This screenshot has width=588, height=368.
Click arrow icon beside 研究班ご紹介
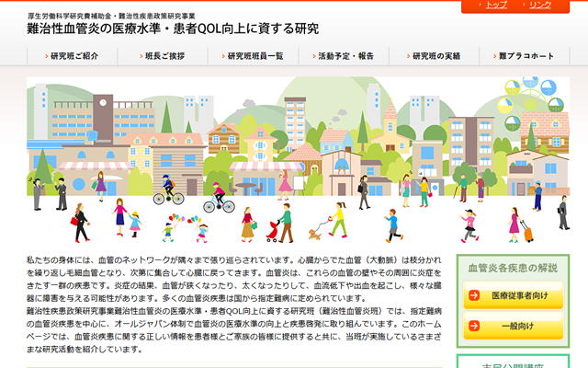[45, 56]
